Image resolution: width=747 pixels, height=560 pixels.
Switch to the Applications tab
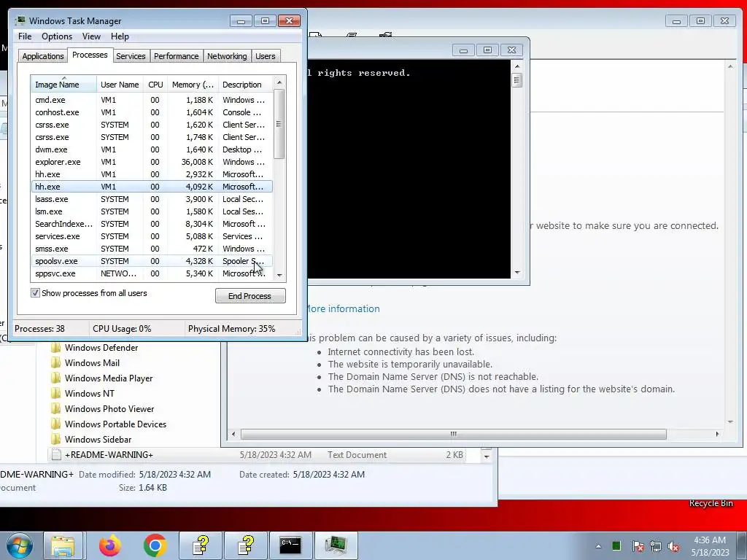pos(43,56)
